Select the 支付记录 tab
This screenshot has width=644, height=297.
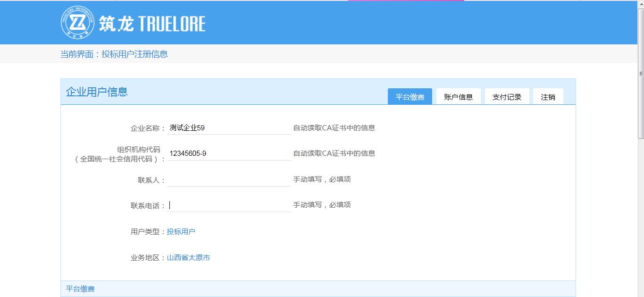click(507, 97)
